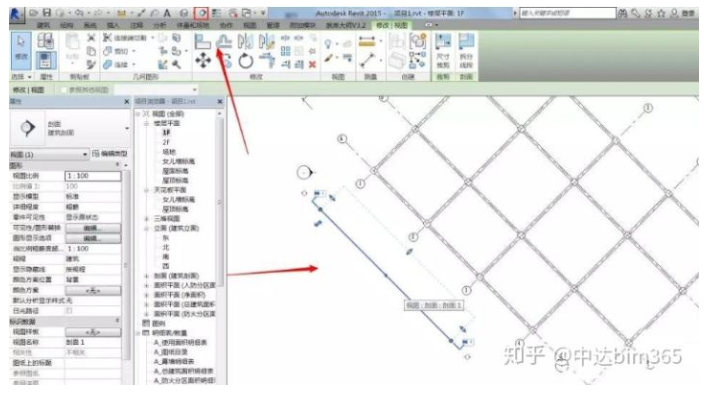
Task: Select the Move tool
Action: point(203,61)
